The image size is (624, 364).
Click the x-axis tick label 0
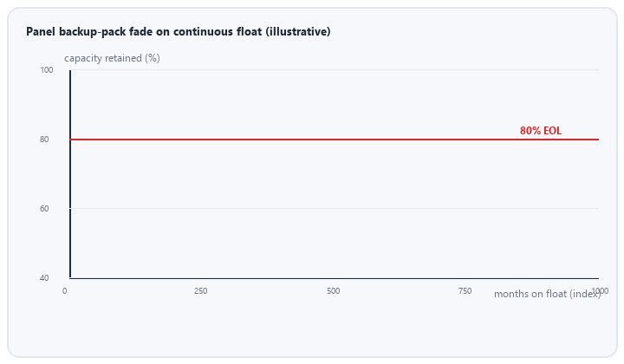coord(64,291)
